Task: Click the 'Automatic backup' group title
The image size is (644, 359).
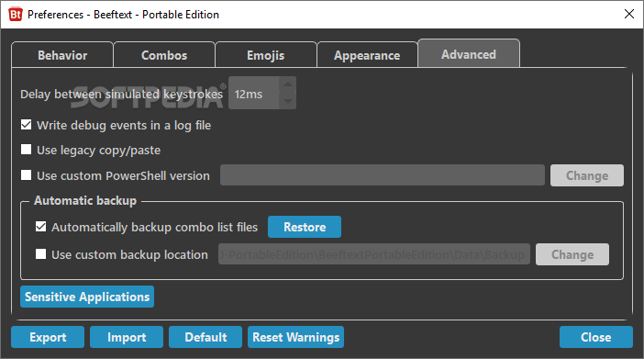Action: (85, 201)
